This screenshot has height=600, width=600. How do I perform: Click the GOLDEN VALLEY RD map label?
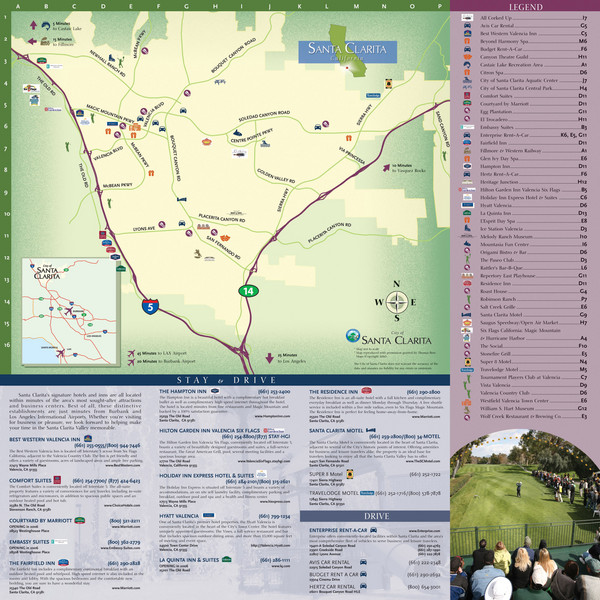coord(276,176)
